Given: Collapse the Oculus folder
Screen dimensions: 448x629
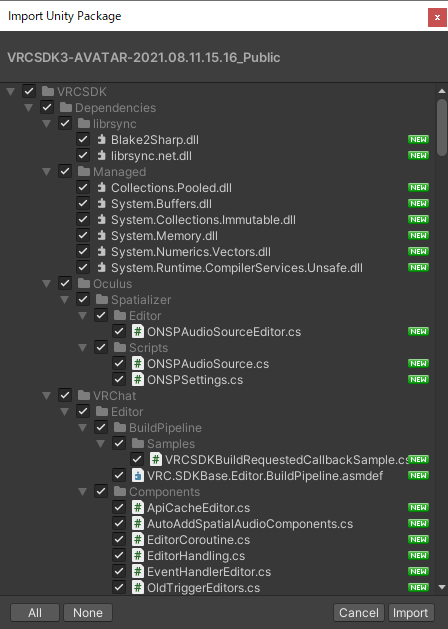Looking at the screenshot, I should (x=47, y=284).
